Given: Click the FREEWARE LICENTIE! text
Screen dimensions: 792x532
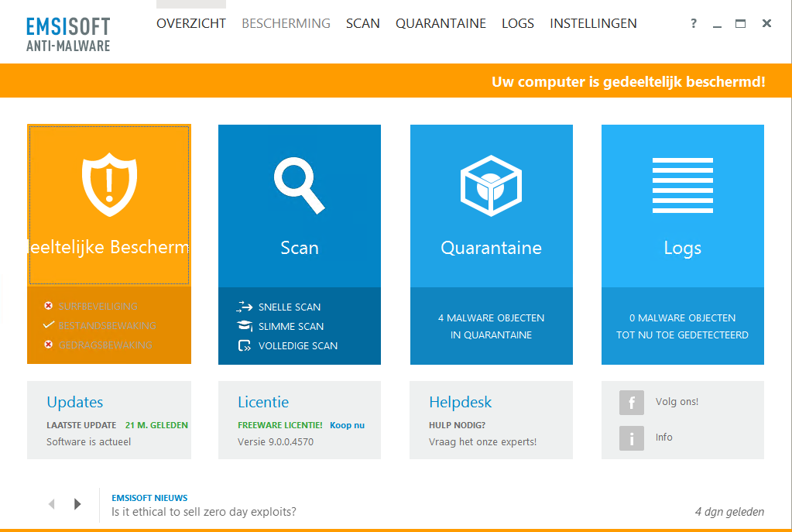Looking at the screenshot, I should [279, 425].
